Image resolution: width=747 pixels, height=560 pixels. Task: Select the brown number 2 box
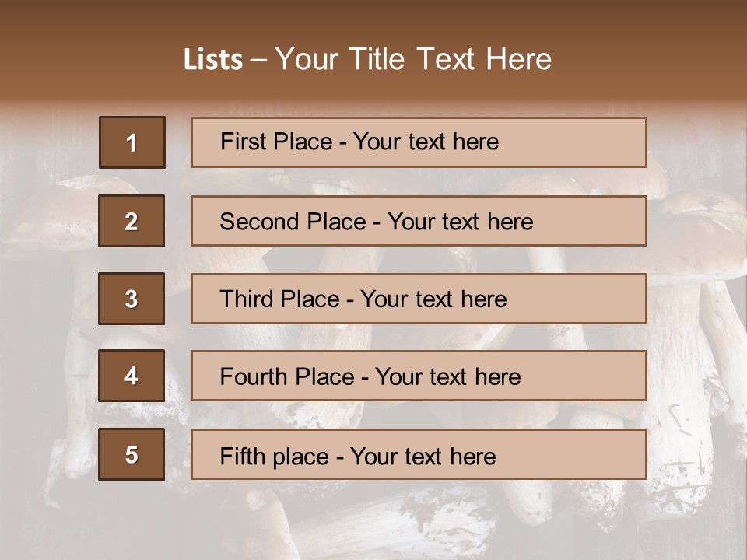pyautogui.click(x=132, y=221)
